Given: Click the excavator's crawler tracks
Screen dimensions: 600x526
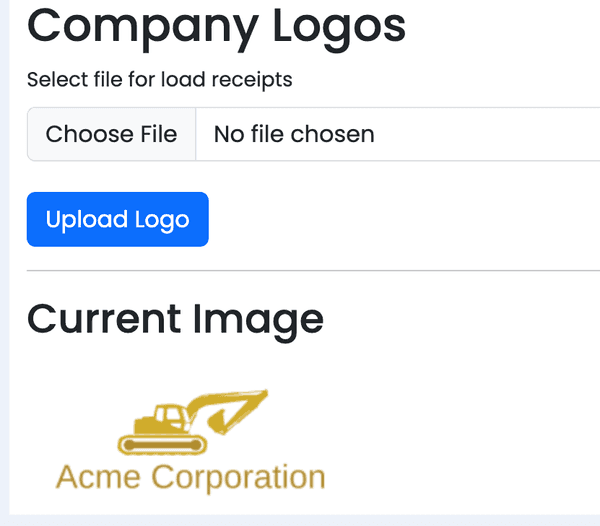Looking at the screenshot, I should 161,443.
